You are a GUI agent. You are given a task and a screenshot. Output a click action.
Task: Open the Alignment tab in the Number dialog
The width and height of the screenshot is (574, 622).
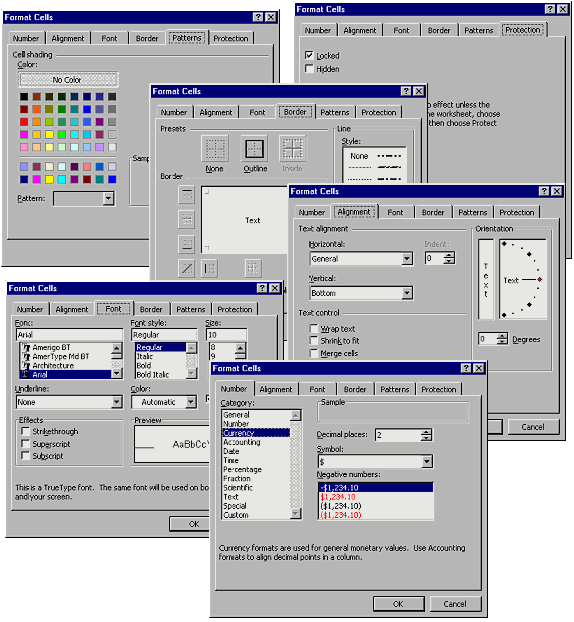coord(276,390)
